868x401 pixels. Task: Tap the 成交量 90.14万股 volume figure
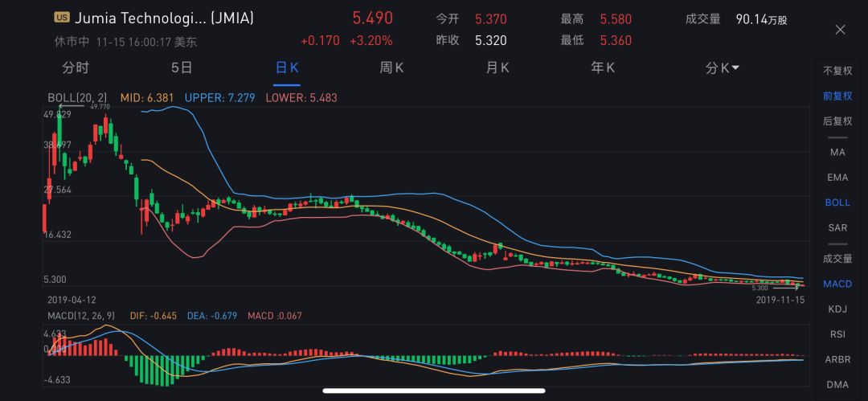pos(761,19)
